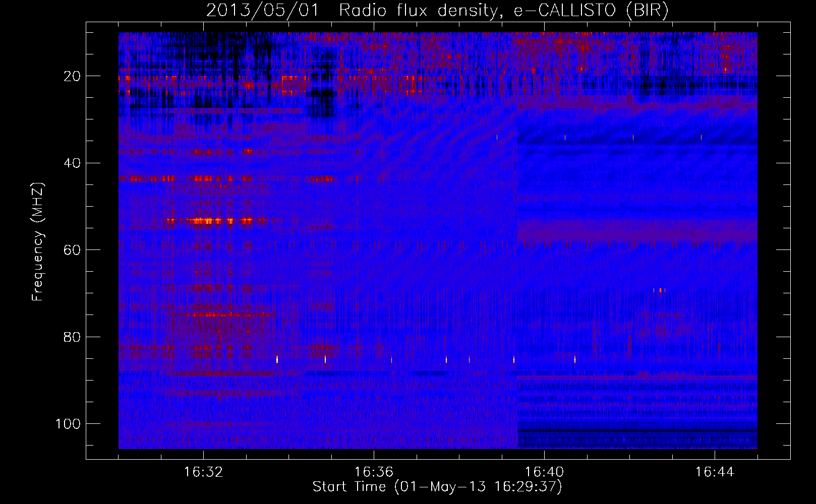Click the 16:40 time tick label

544,472
